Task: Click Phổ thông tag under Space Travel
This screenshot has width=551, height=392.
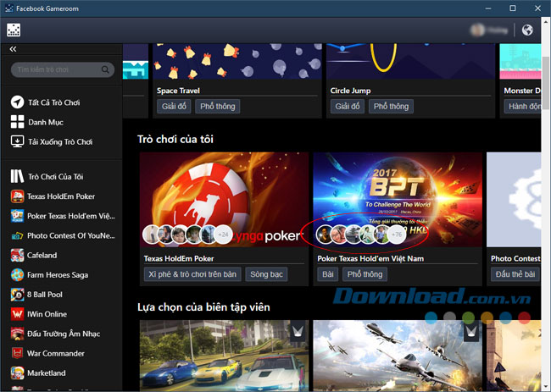Action: click(218, 107)
